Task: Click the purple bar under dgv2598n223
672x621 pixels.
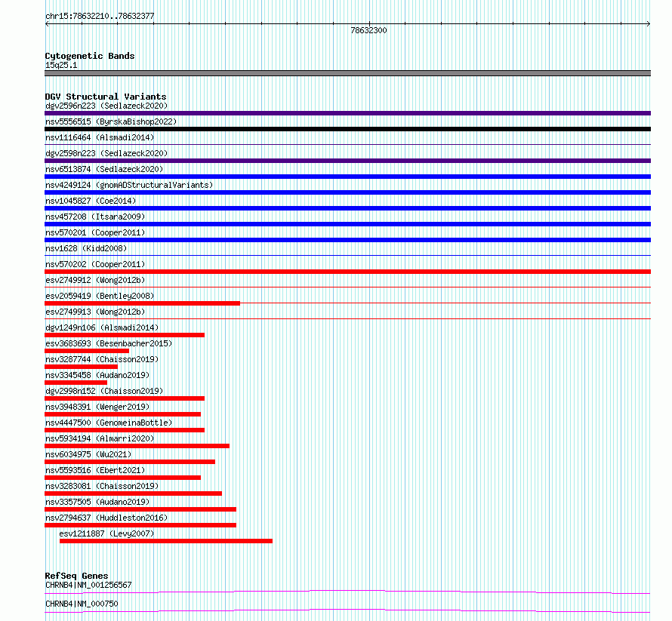Action: pos(347,161)
